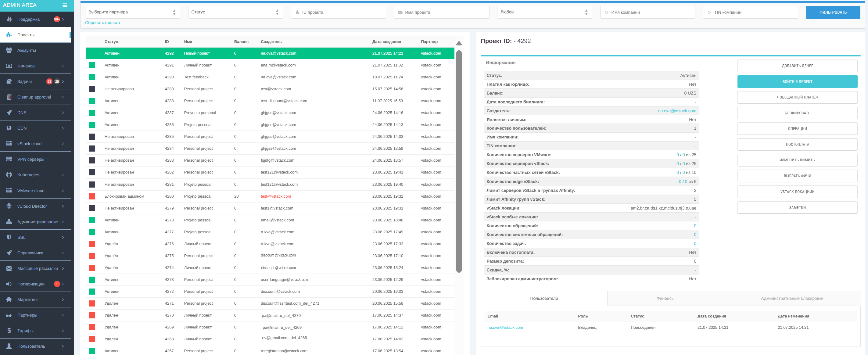The height and width of the screenshot is (355, 868).
Task: Click the vStack cloud server icon
Action: tap(9, 143)
